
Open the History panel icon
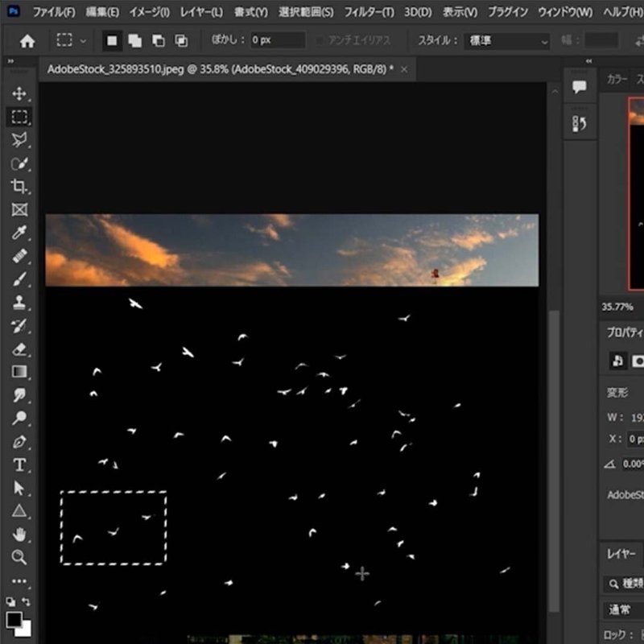579,124
